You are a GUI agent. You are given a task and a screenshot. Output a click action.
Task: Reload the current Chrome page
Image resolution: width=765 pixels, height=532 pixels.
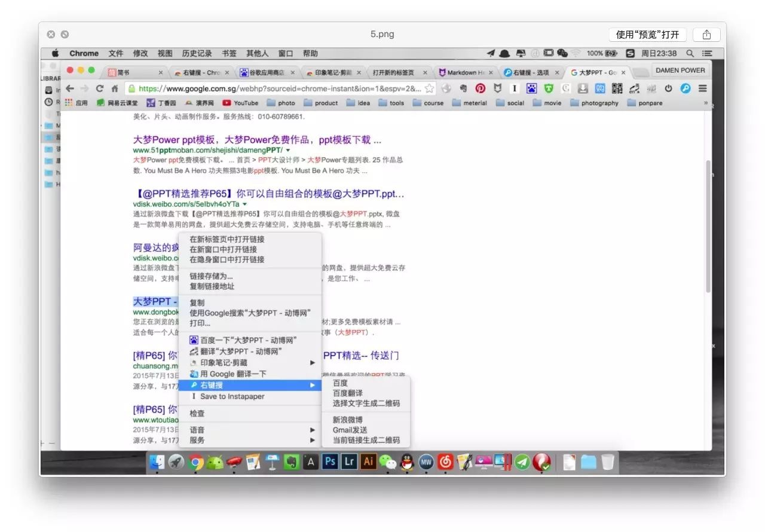point(100,88)
